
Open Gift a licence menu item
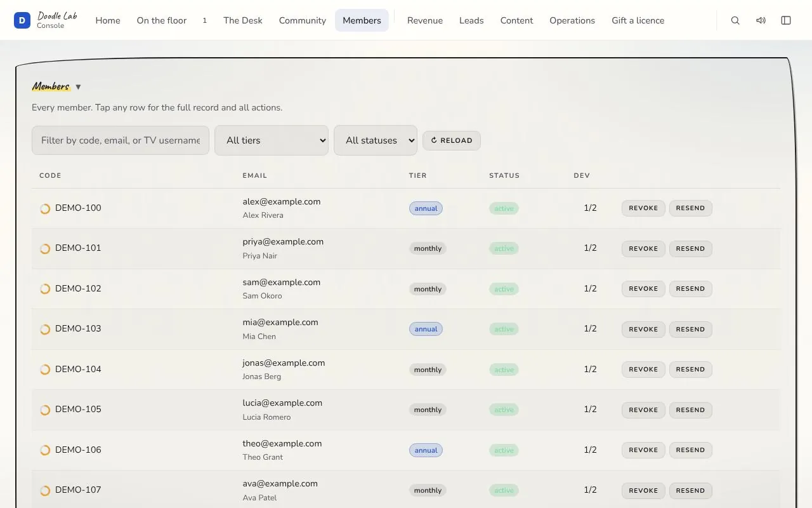638,20
